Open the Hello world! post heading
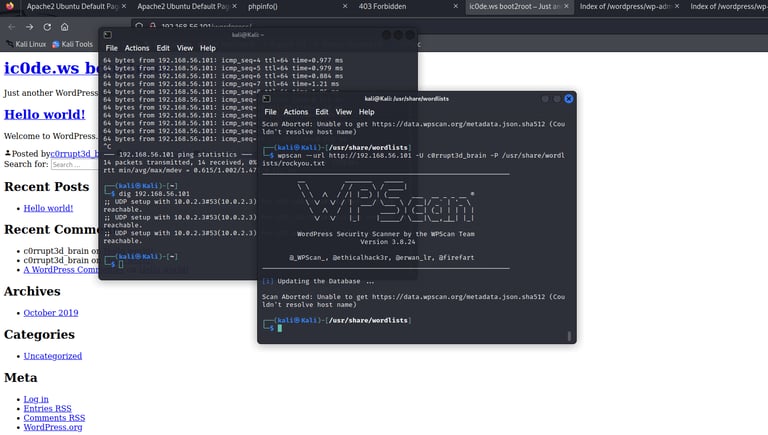 pyautogui.click(x=45, y=114)
